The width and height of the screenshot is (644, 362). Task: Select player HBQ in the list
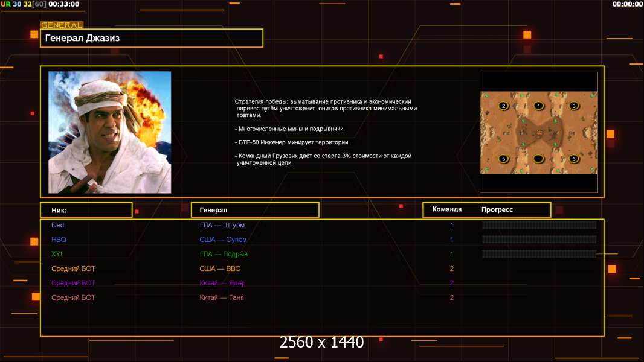click(x=59, y=240)
